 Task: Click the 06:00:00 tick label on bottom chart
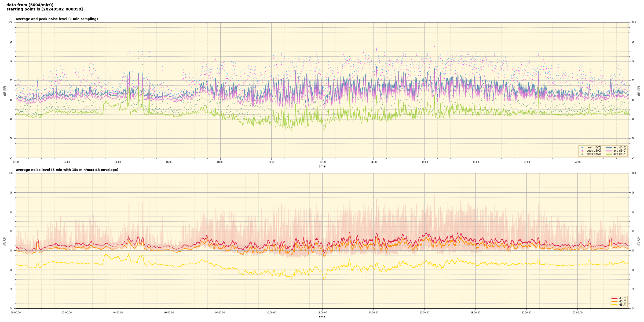pos(169,313)
